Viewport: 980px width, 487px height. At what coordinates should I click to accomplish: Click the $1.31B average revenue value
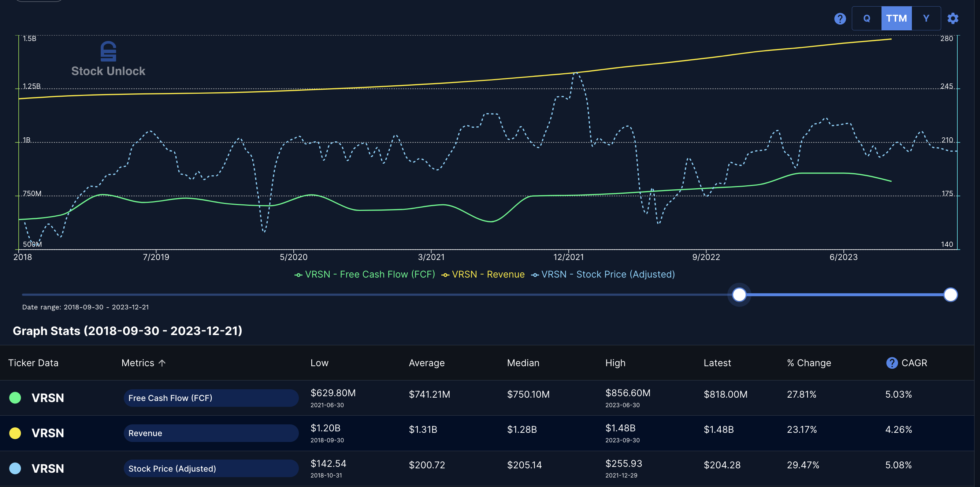(423, 430)
